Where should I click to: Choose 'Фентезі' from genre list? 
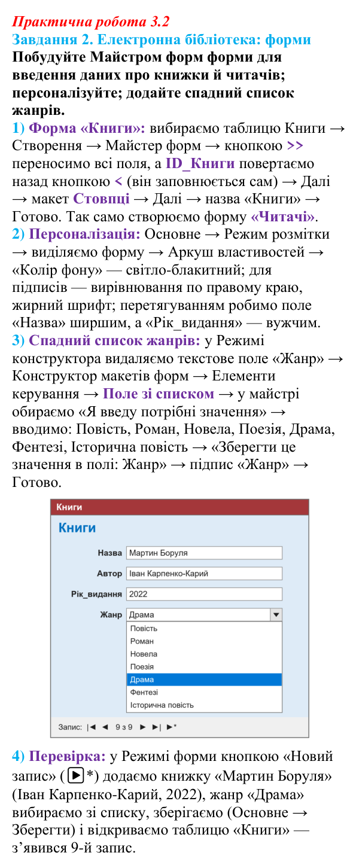[x=204, y=692]
